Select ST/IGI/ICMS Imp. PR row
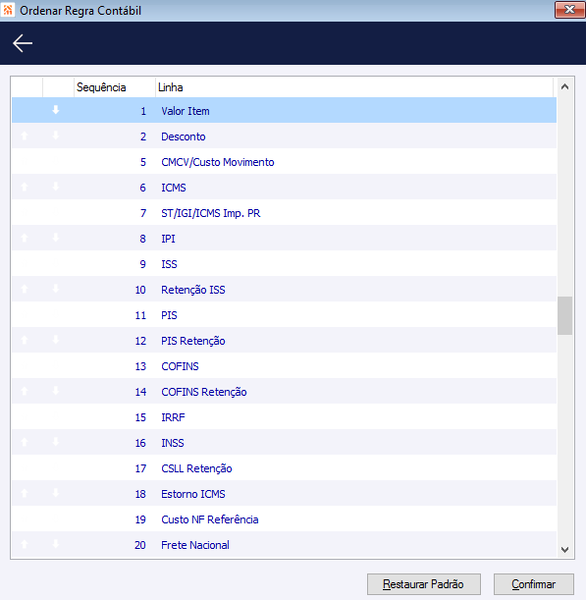The image size is (586, 600). 284,212
